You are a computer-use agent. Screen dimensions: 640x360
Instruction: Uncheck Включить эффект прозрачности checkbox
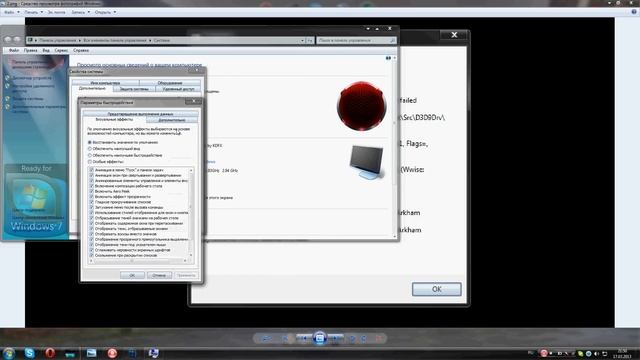tap(91, 196)
